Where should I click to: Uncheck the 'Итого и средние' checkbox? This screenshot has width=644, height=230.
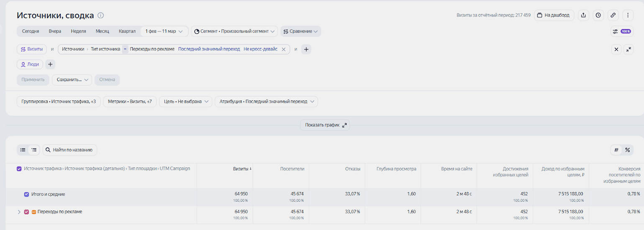(x=27, y=194)
